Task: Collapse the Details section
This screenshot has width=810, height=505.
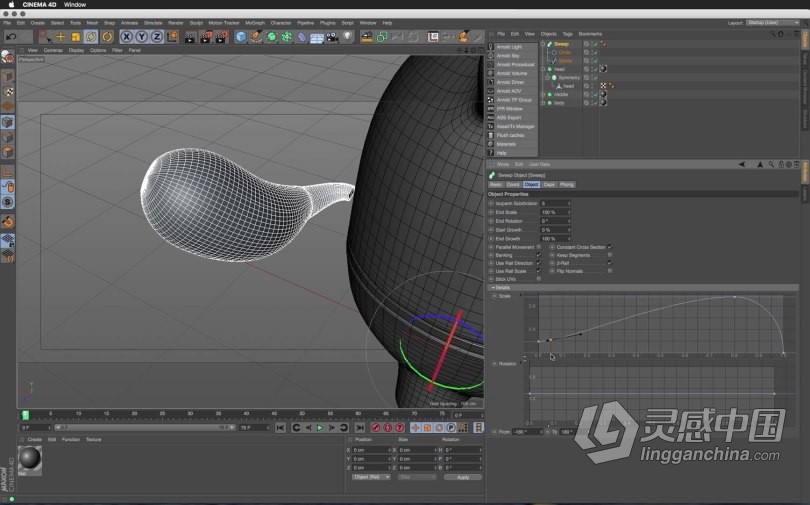Action: pos(493,288)
